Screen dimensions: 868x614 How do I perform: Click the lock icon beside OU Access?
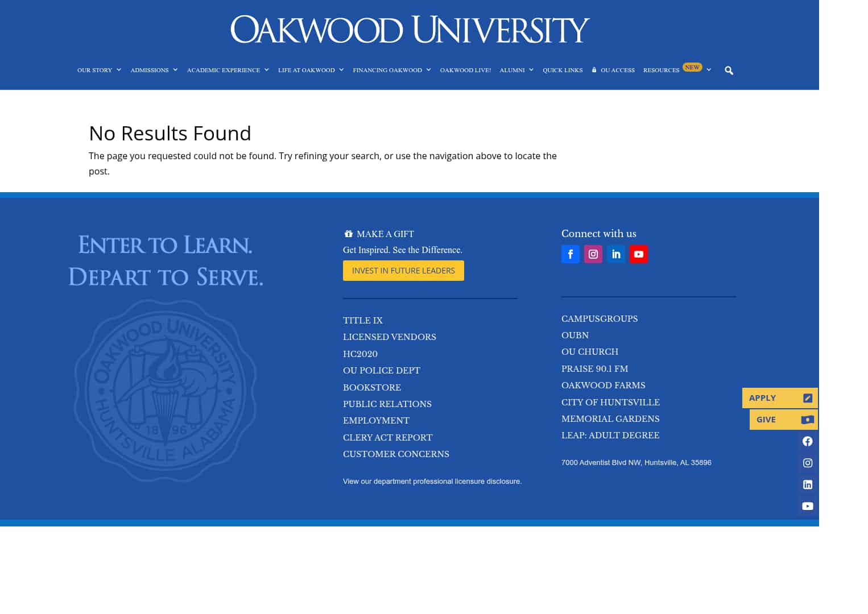594,70
